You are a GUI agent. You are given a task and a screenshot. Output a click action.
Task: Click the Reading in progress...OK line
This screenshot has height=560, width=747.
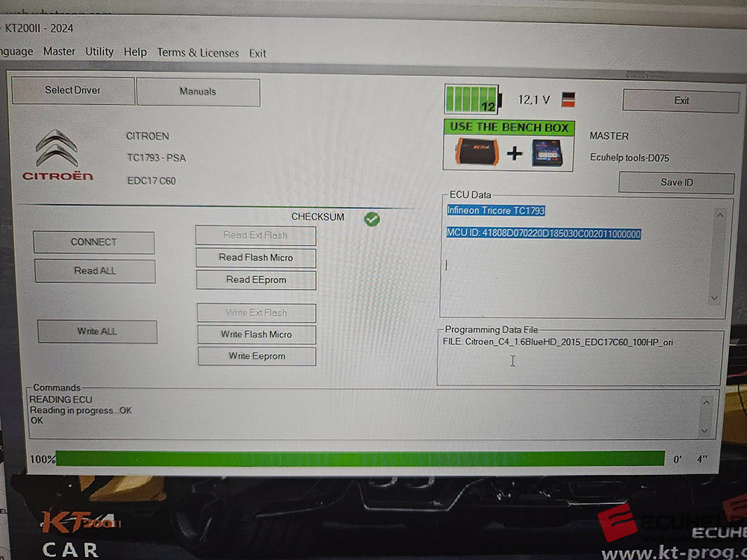81,410
